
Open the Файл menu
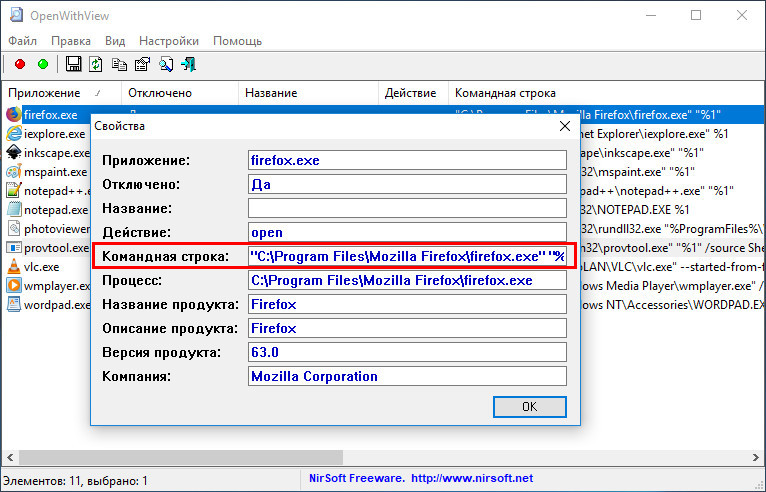[22, 41]
